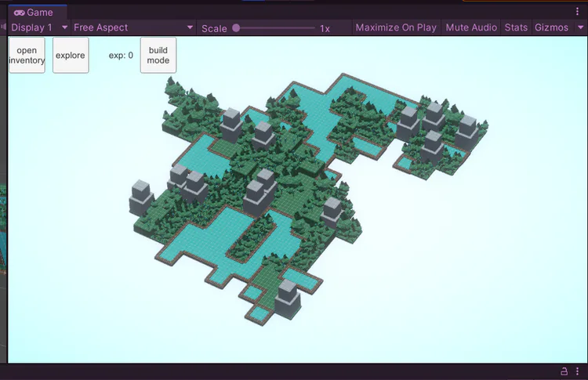This screenshot has height=380, width=588.
Task: Toggle the Stats overlay
Action: coord(516,27)
